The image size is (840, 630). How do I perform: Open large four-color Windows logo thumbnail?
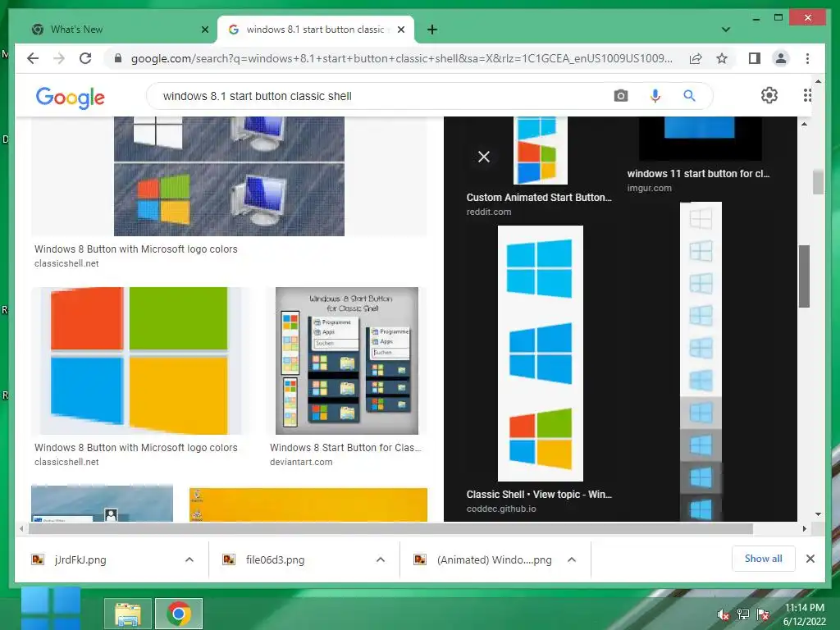click(x=139, y=361)
